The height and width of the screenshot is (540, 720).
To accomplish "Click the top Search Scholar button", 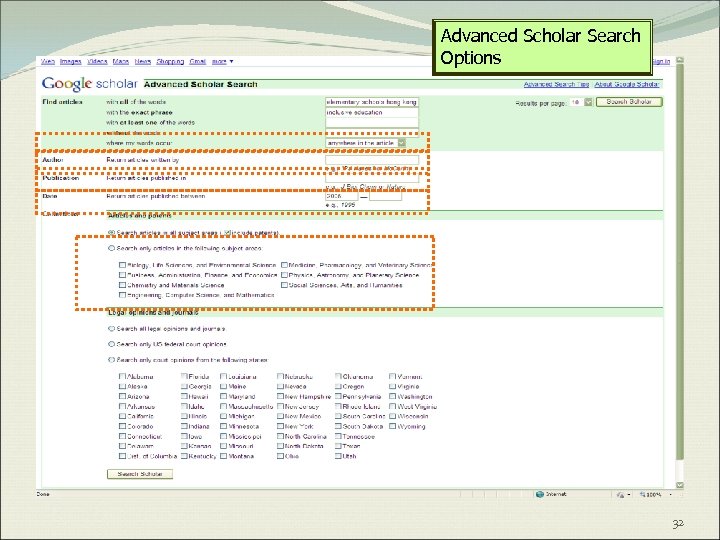I will point(629,102).
